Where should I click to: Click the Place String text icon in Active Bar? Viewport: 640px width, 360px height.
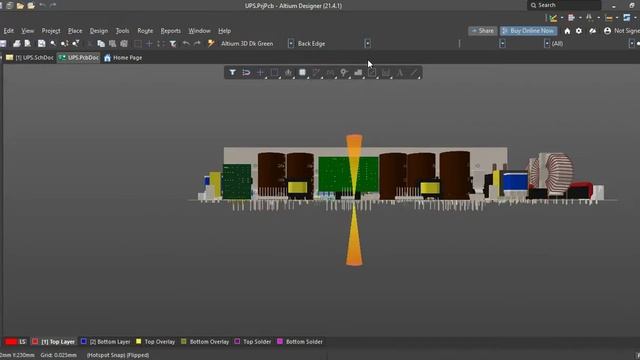point(400,73)
